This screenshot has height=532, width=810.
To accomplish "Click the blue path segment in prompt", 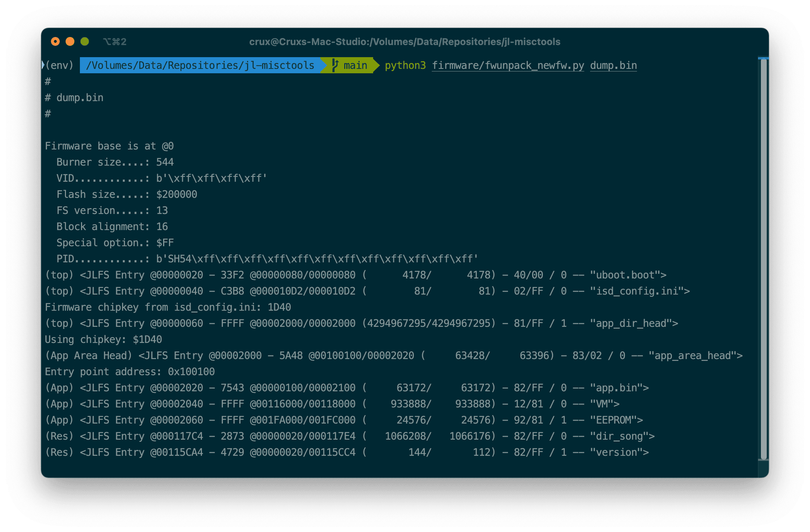I will coord(200,65).
